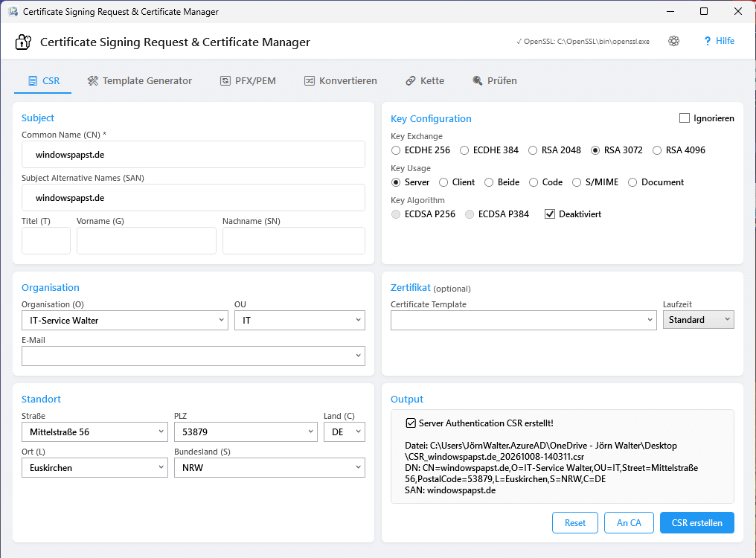Open the Konvertieren tab
Screen dimensions: 756x558
340,80
